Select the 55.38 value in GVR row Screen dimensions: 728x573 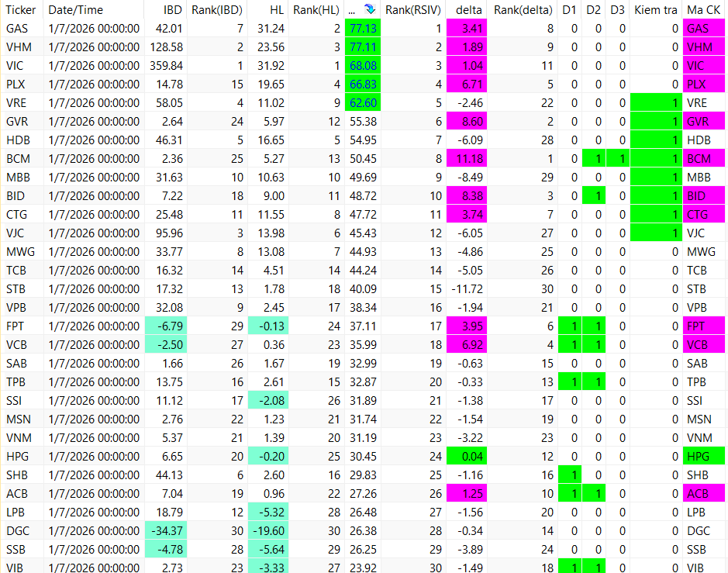(x=363, y=121)
